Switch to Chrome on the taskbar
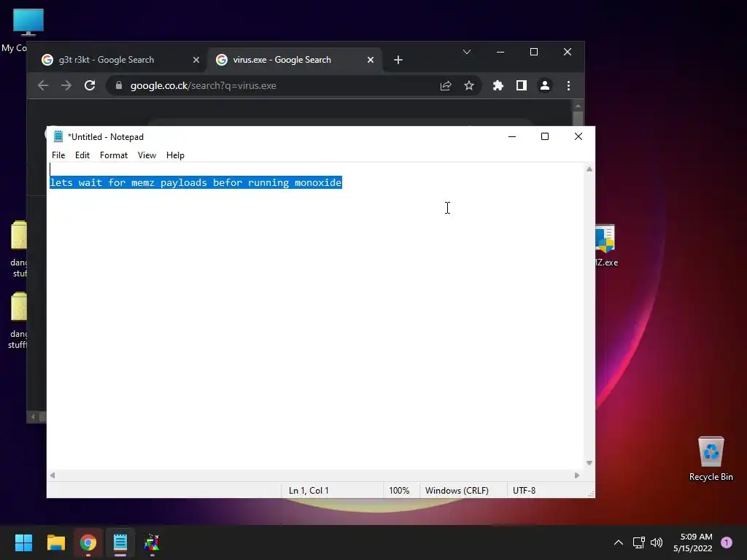The image size is (747, 560). click(88, 542)
